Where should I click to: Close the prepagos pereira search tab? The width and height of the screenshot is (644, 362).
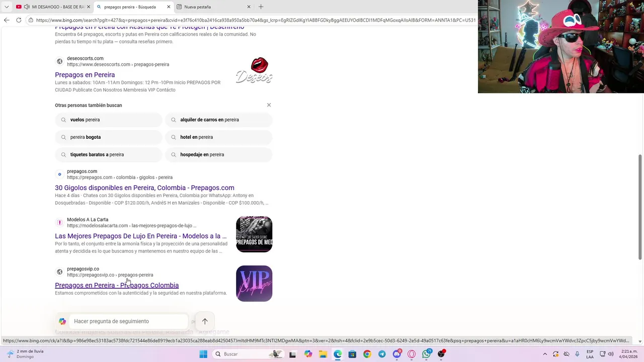[169, 7]
